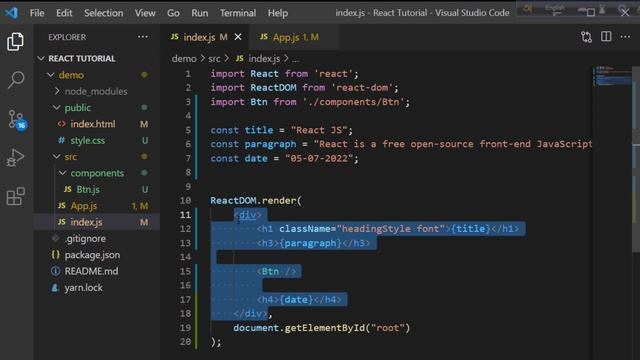Open the File menu
The image size is (640, 360).
[x=37, y=13]
